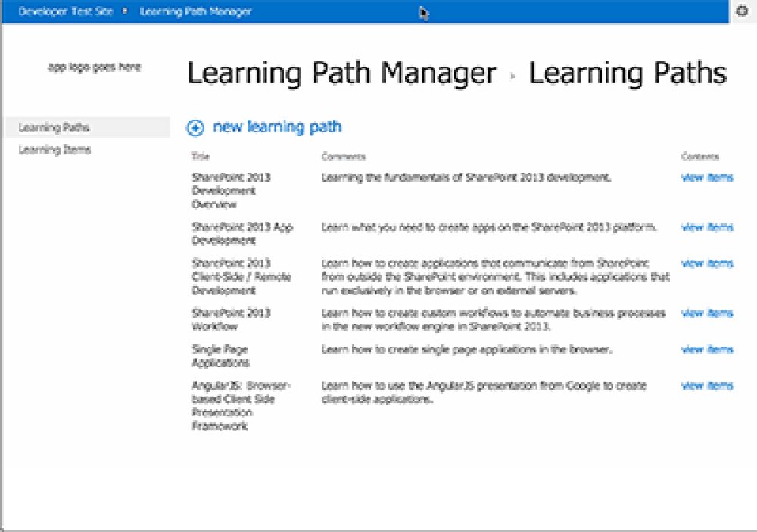
Task: Click the Learning Path Manager page heading
Action: pos(342,73)
